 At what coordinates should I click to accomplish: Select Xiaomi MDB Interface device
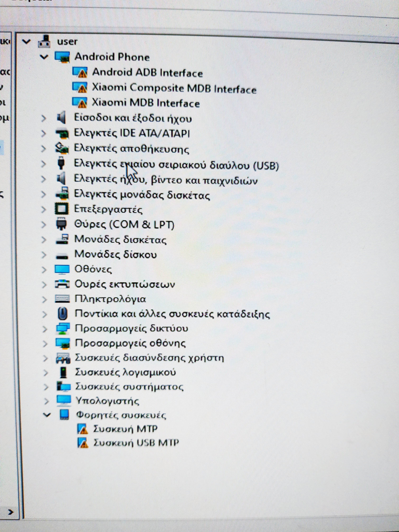click(x=146, y=103)
